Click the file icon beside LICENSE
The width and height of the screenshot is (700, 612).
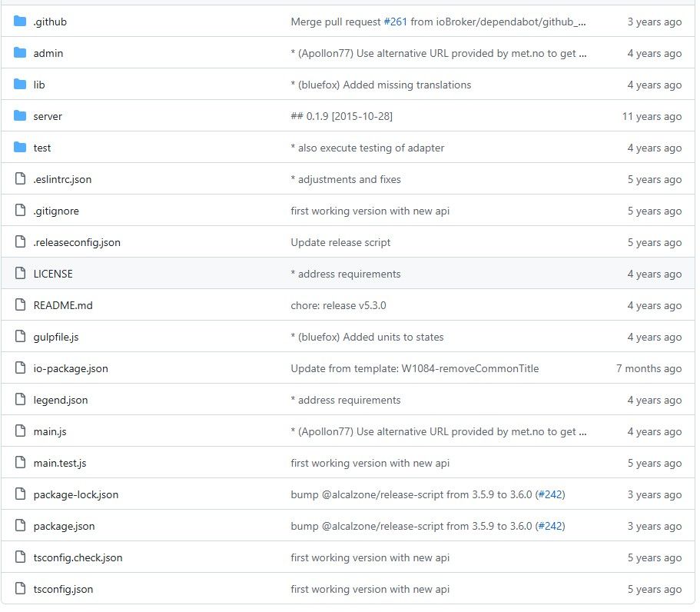tap(20, 274)
